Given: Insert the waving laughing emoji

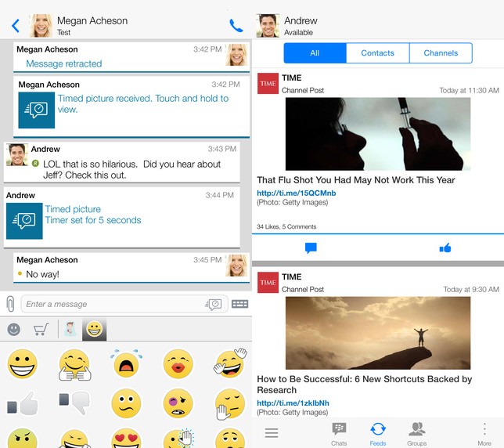Looking at the screenshot, I should pyautogui.click(x=230, y=363).
